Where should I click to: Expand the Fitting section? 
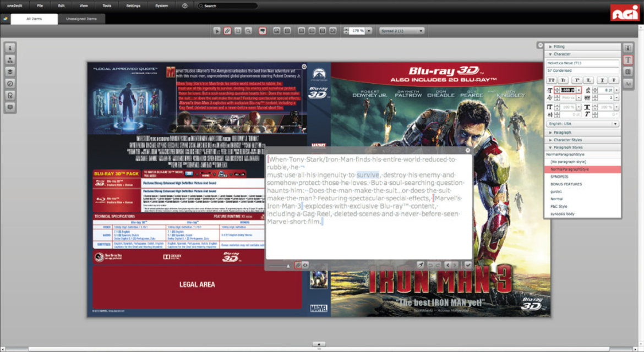582,47
